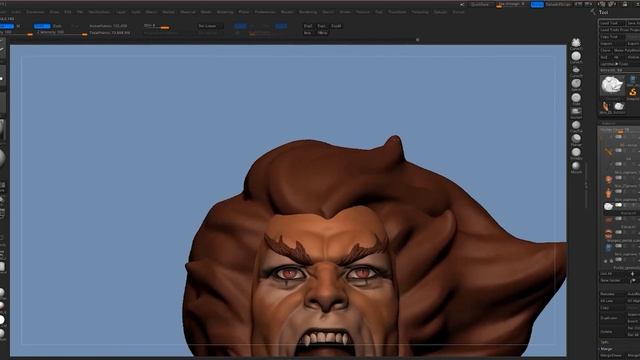Viewport: 640px width, 360px height.
Task: Click the QuickSave button
Action: click(480, 4)
